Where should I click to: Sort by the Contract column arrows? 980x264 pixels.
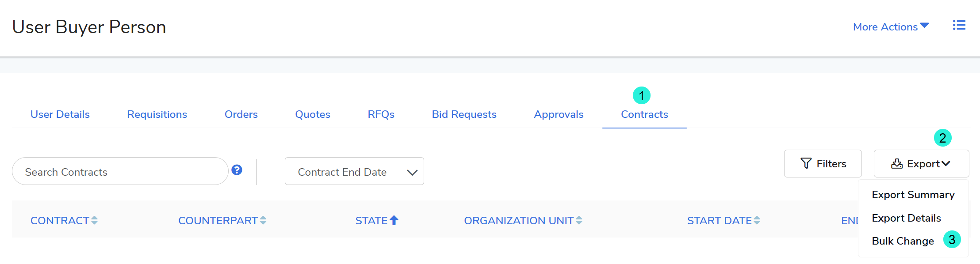[x=94, y=220]
